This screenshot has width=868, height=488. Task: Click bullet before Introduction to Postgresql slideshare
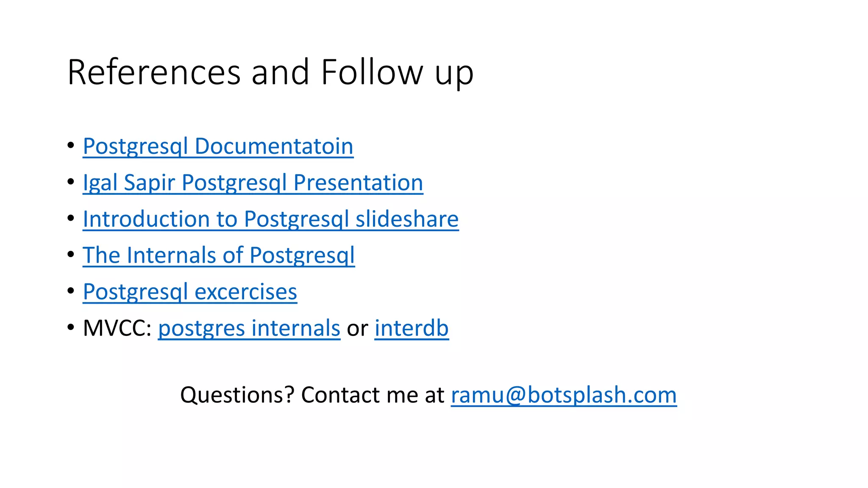[71, 218]
